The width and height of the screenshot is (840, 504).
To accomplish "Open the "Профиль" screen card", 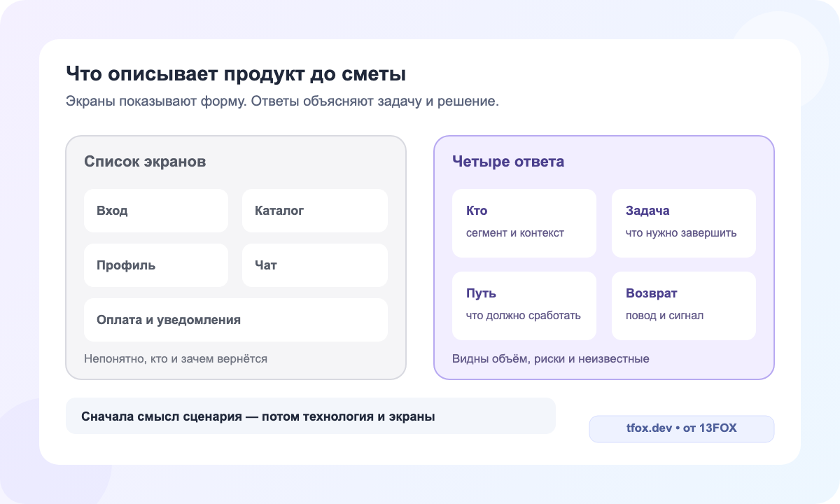I will pos(156,265).
